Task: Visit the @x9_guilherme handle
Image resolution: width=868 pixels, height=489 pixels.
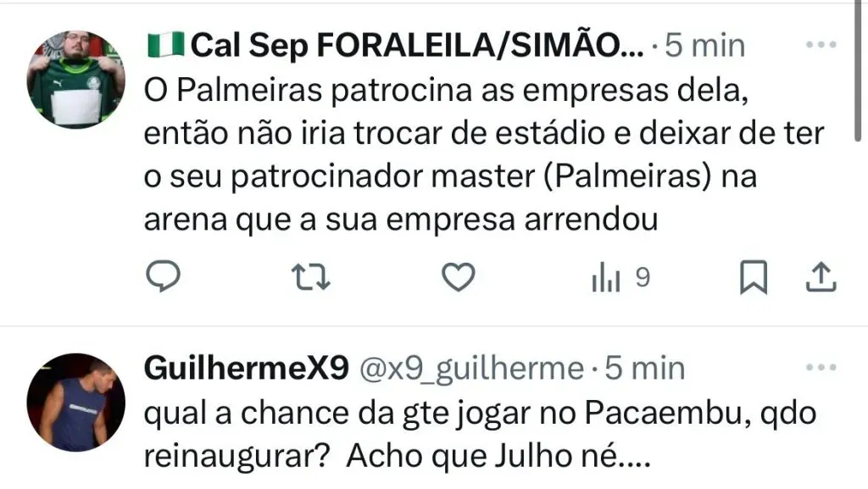Action: [471, 369]
